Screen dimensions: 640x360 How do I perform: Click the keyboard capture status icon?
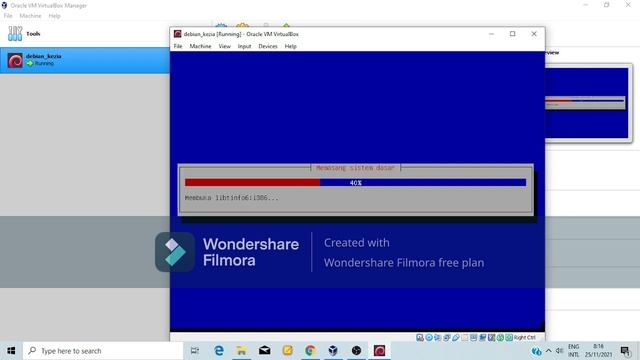[x=509, y=338]
